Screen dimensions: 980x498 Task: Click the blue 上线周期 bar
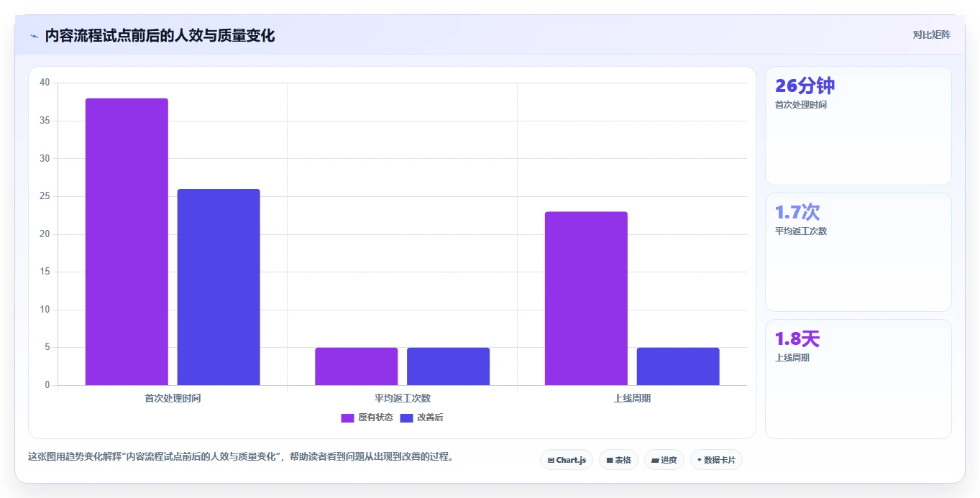[x=678, y=366]
